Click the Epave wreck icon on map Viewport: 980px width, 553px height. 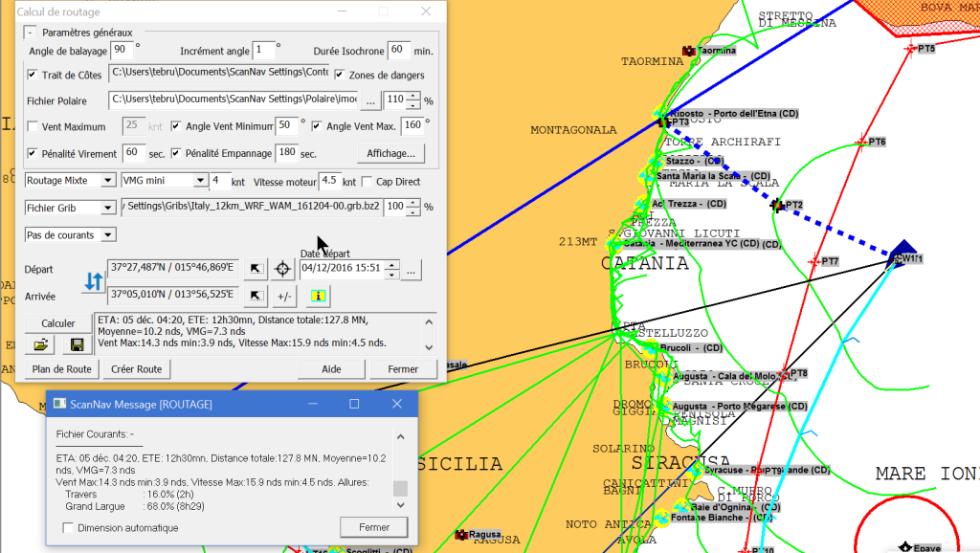pos(905,547)
